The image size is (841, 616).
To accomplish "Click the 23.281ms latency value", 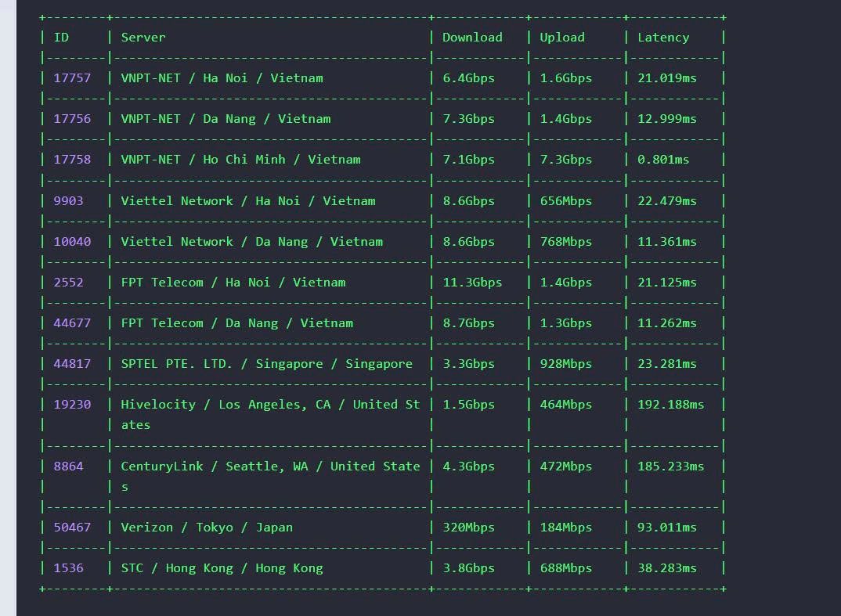I will pyautogui.click(x=666, y=364).
